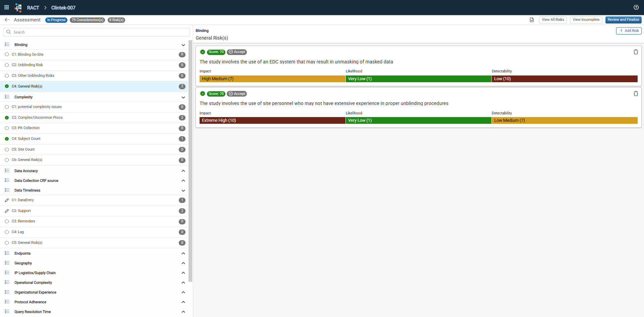Click the Extreme High (10) impact bar

tap(272, 120)
